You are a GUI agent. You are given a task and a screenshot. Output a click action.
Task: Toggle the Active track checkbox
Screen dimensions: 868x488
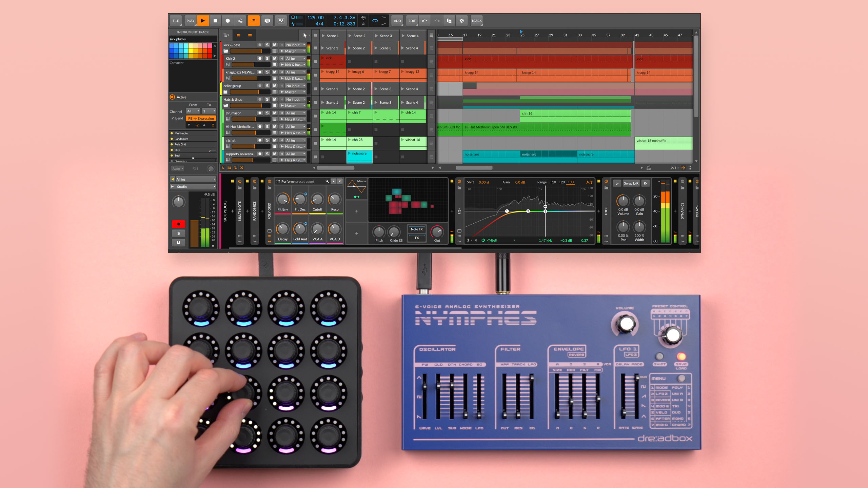[x=172, y=97]
